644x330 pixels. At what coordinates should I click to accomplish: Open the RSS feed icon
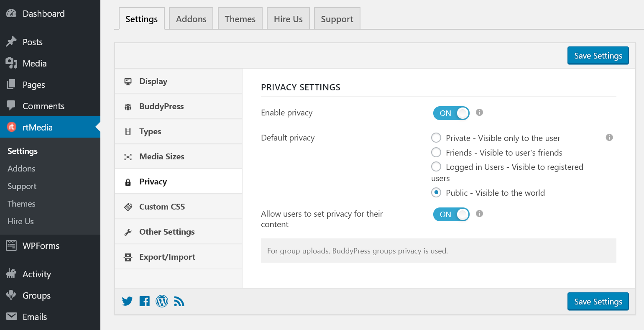pyautogui.click(x=179, y=301)
